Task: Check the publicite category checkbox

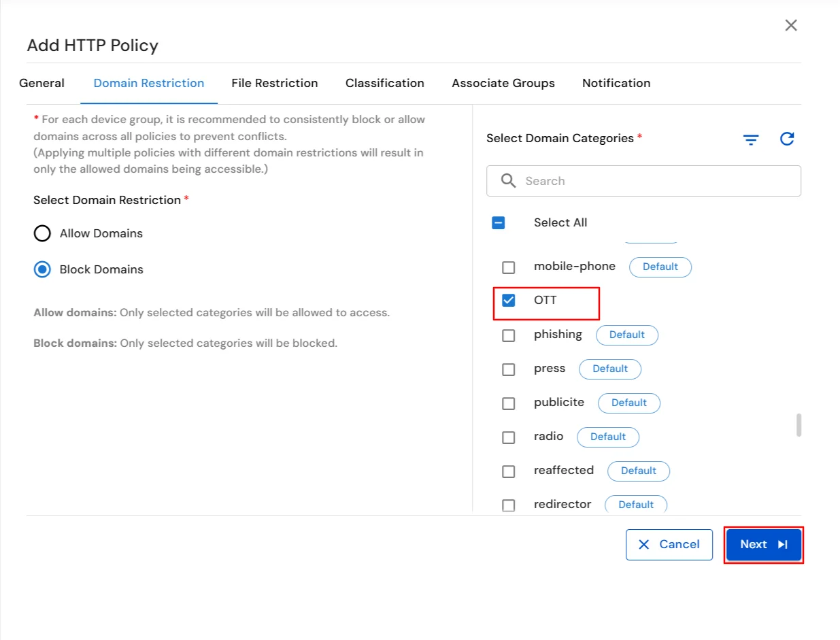Action: [x=508, y=403]
